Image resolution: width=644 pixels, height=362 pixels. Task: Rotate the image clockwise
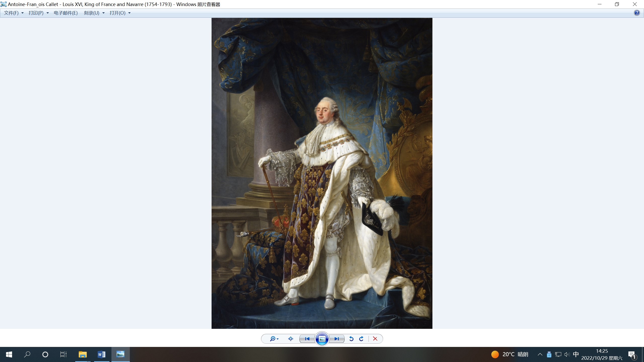click(361, 339)
